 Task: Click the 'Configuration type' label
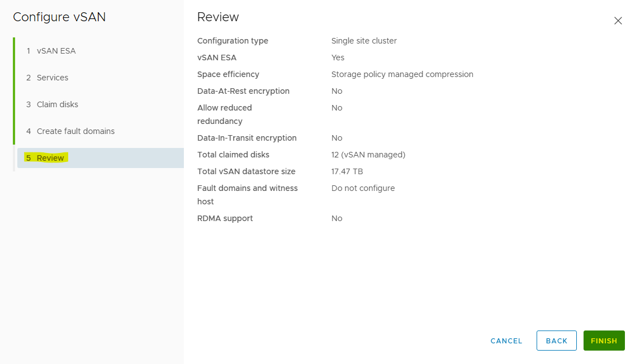coord(233,41)
